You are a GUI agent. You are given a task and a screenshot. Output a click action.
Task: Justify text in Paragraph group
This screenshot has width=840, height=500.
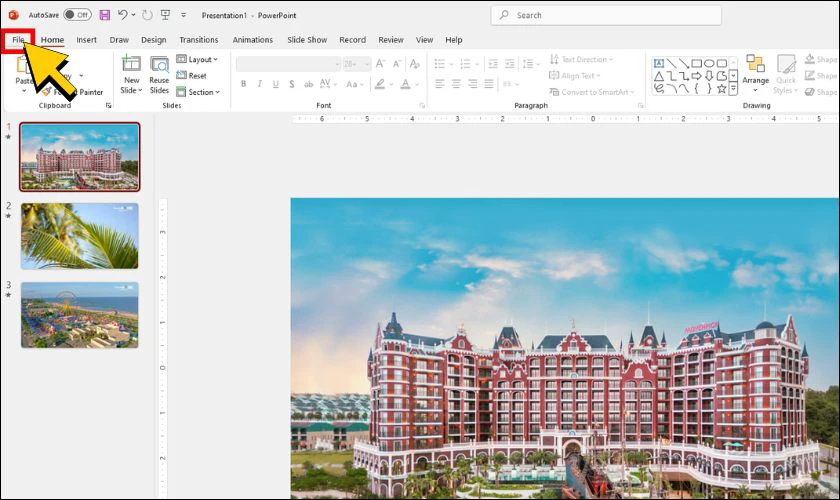489,84
